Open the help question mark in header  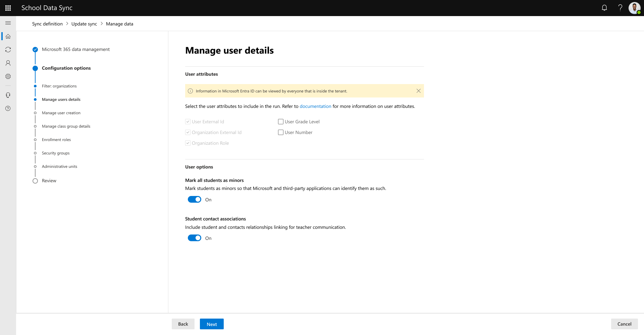[620, 8]
